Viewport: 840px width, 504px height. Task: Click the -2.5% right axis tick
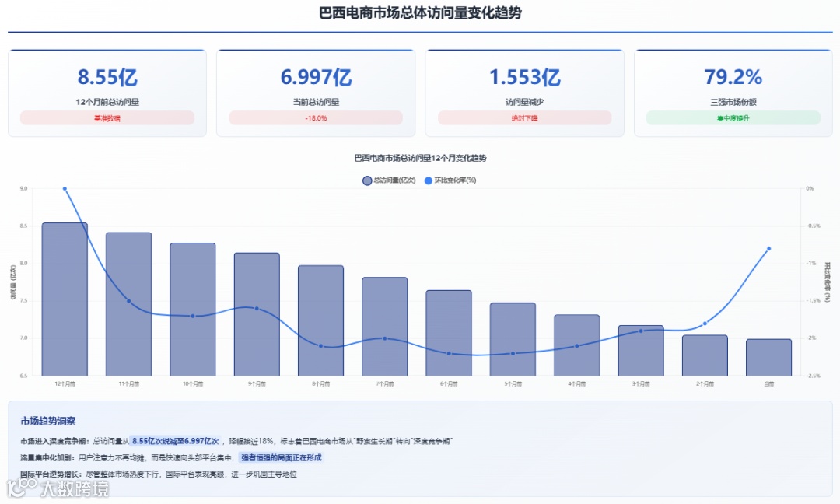[x=814, y=376]
